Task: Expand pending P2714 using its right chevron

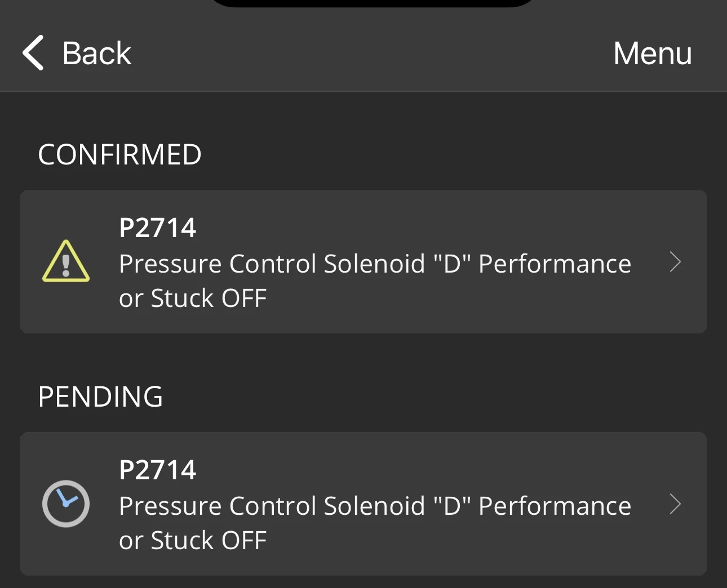Action: (x=675, y=504)
